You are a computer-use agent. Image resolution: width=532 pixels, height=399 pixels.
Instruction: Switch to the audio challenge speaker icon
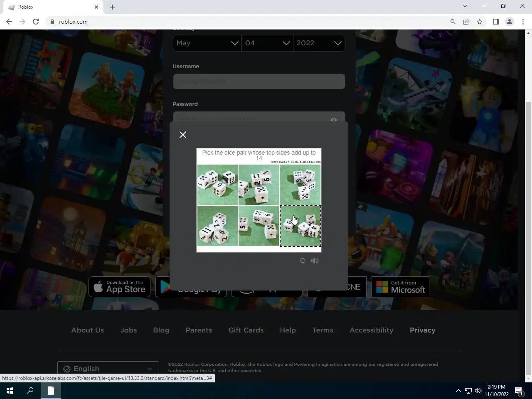pos(315,261)
